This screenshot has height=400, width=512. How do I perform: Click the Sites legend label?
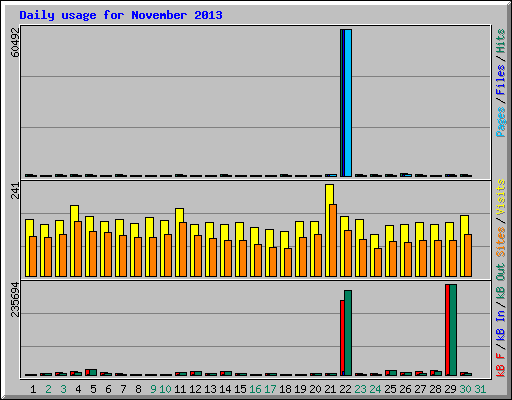(501, 242)
